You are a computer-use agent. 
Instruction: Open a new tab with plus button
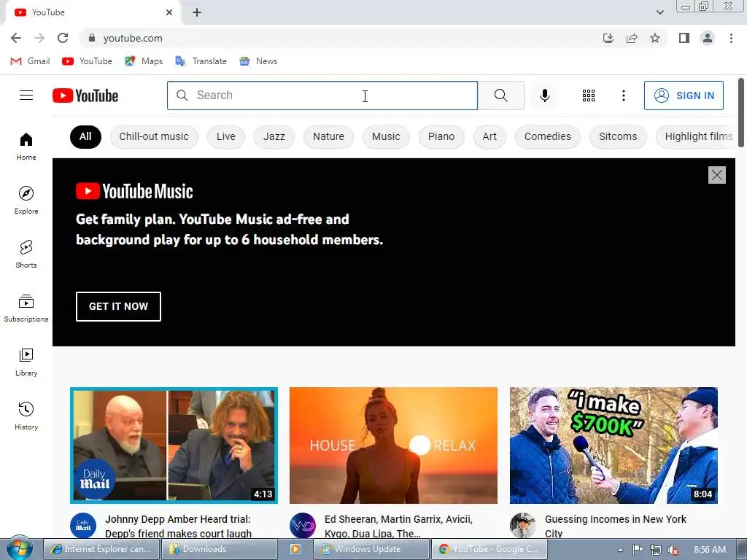pyautogui.click(x=197, y=12)
